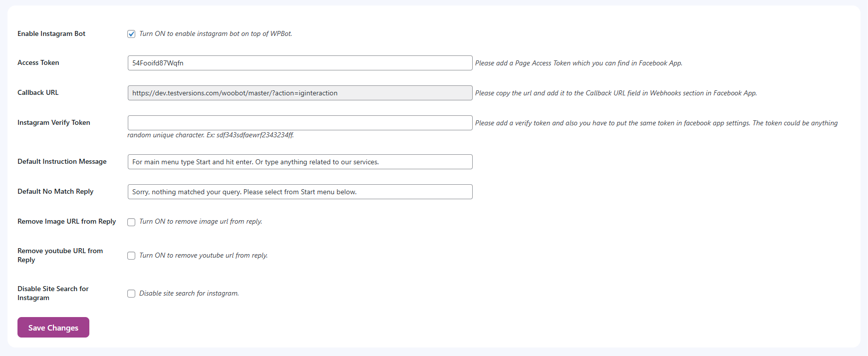
Task: Click the greyed-out Callback URL field
Action: (x=299, y=93)
